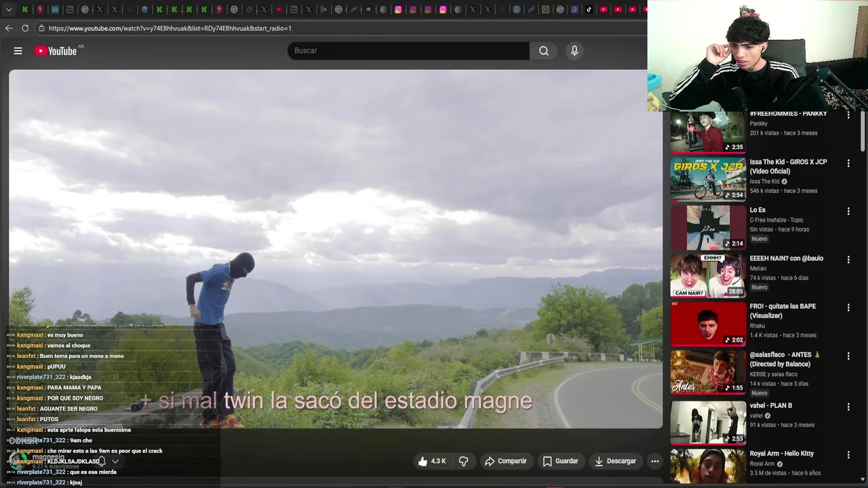The height and width of the screenshot is (488, 868).
Task: Play the Royal Arm Hello Kitty thumbnail
Action: pyautogui.click(x=708, y=466)
